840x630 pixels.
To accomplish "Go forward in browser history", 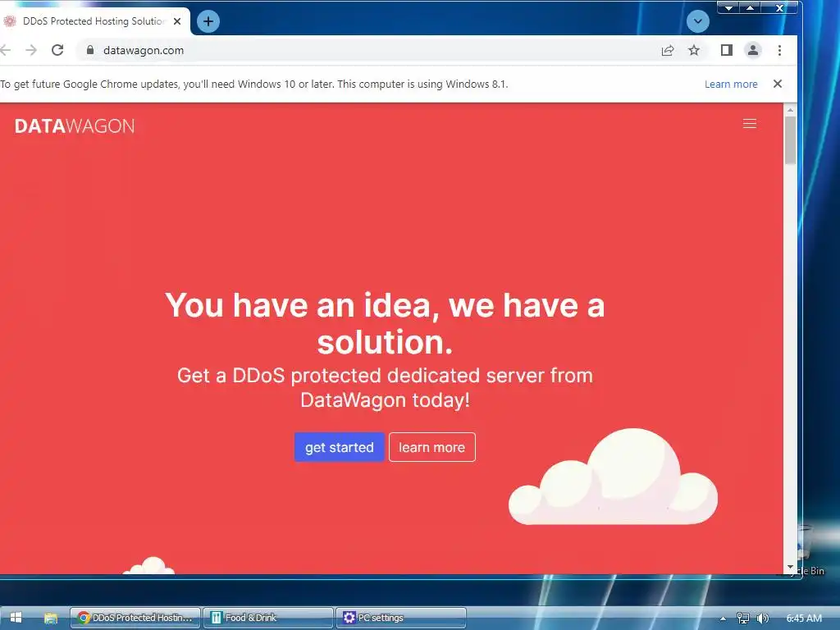I will pyautogui.click(x=31, y=50).
